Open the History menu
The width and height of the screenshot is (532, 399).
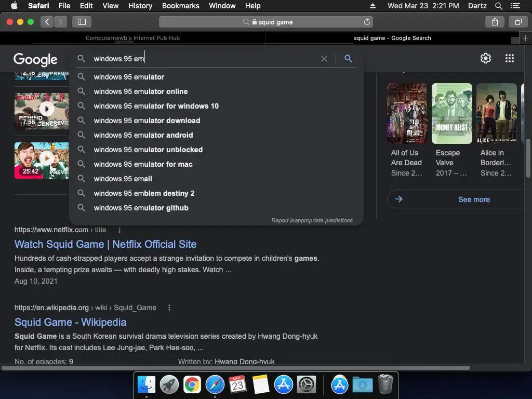[x=140, y=6]
